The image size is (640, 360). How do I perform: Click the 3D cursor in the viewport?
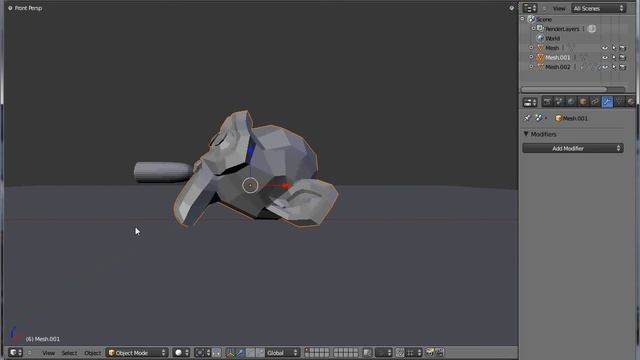click(x=250, y=185)
